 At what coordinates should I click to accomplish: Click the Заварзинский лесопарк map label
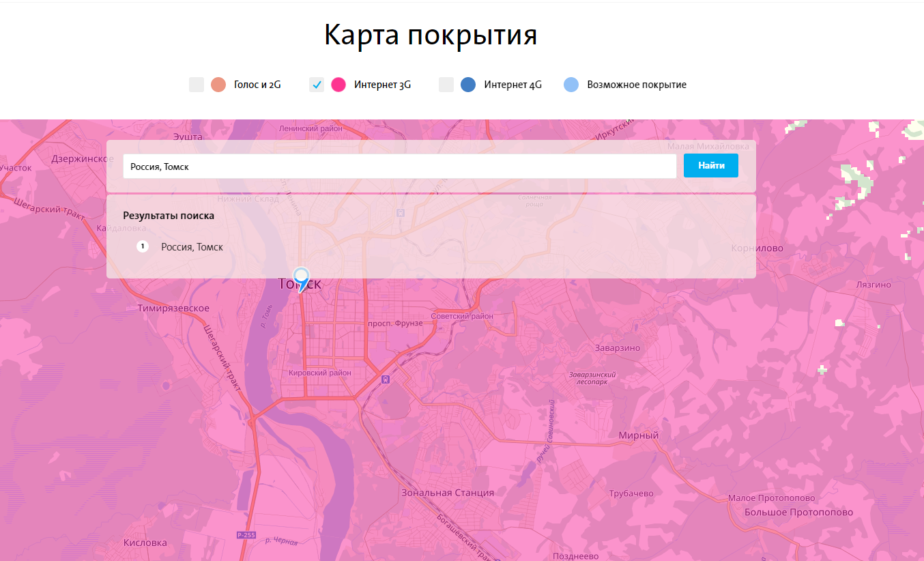(x=592, y=378)
